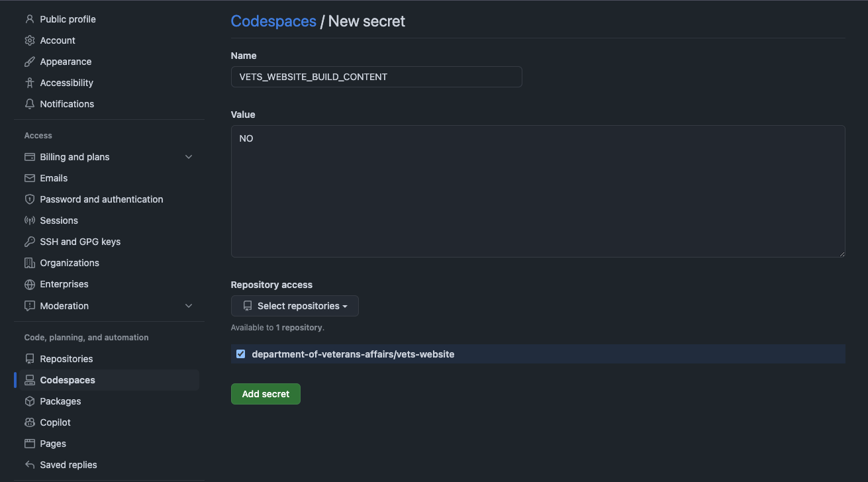Image resolution: width=868 pixels, height=482 pixels.
Task: Open the Select repositories dropdown
Action: 295,306
